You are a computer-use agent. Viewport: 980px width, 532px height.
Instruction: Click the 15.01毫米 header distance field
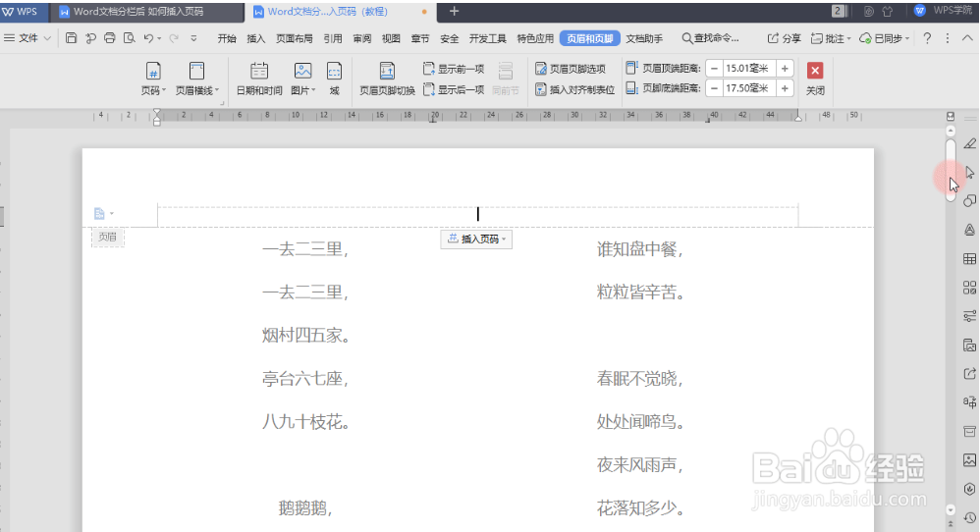tap(749, 69)
